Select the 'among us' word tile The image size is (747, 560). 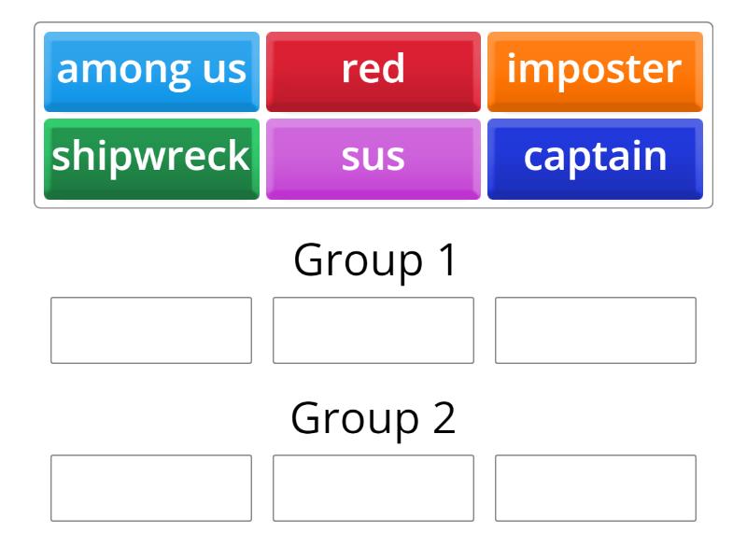[x=151, y=67]
